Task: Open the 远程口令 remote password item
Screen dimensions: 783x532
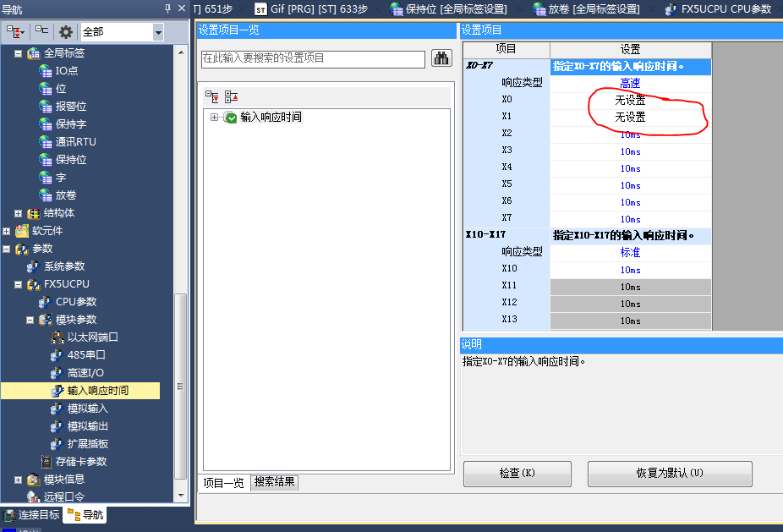Action: 64,496
